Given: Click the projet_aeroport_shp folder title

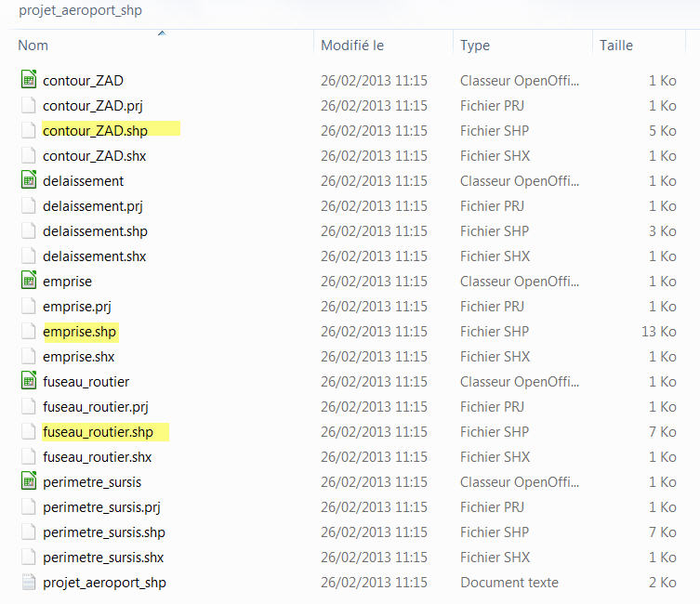Looking at the screenshot, I should 80,10.
